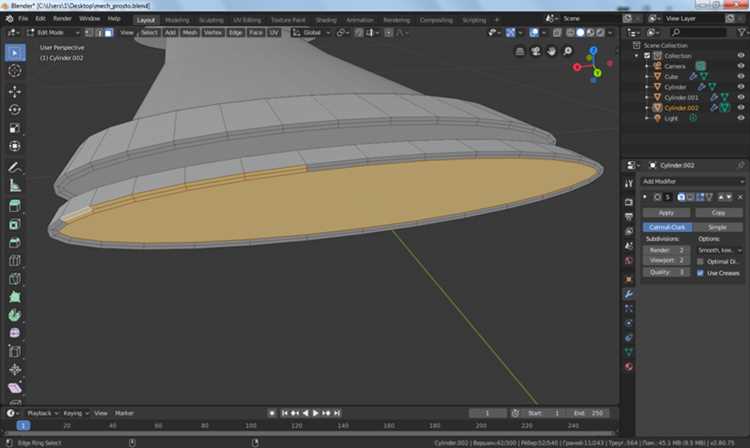Select the Annotate tool
Screen dimensions: 750x448
(15, 167)
